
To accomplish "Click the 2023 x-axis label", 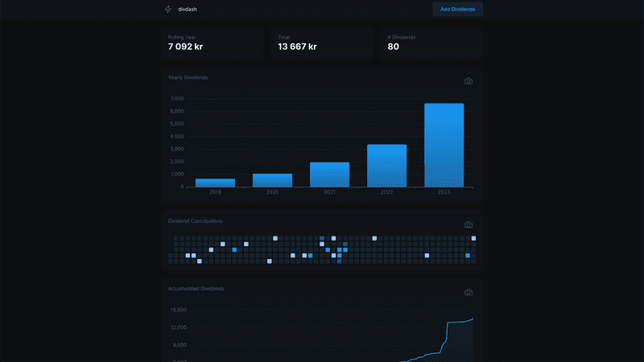I will tap(444, 192).
